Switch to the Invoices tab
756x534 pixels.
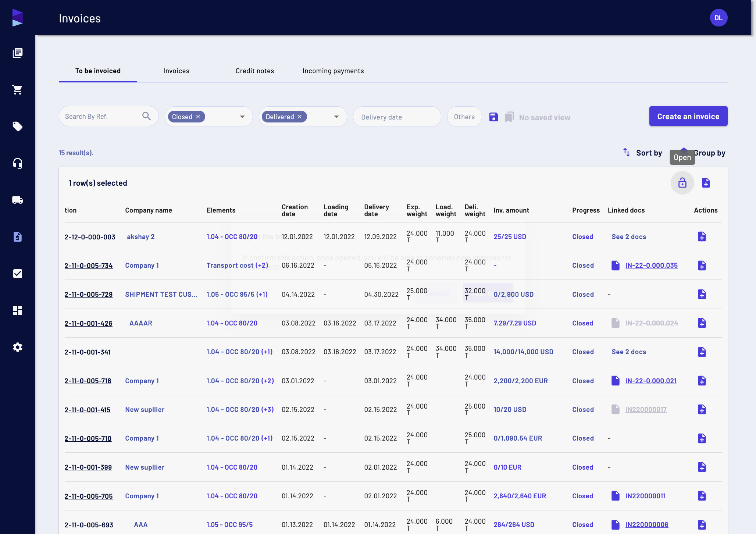click(176, 71)
